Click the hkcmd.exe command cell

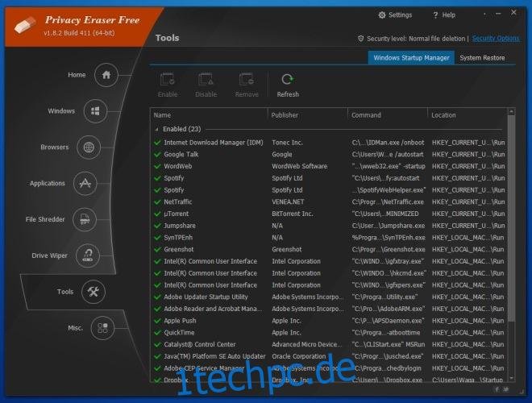point(389,273)
